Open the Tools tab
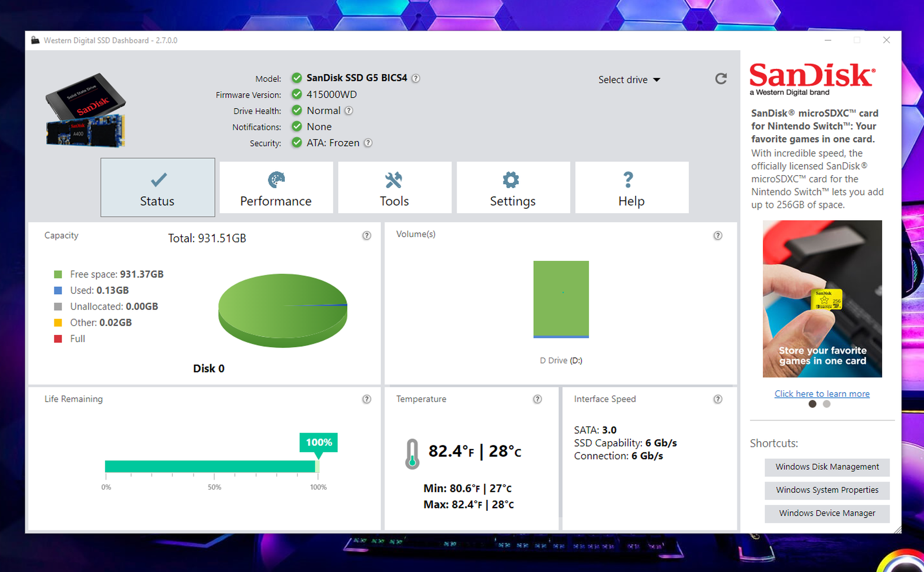 (394, 187)
